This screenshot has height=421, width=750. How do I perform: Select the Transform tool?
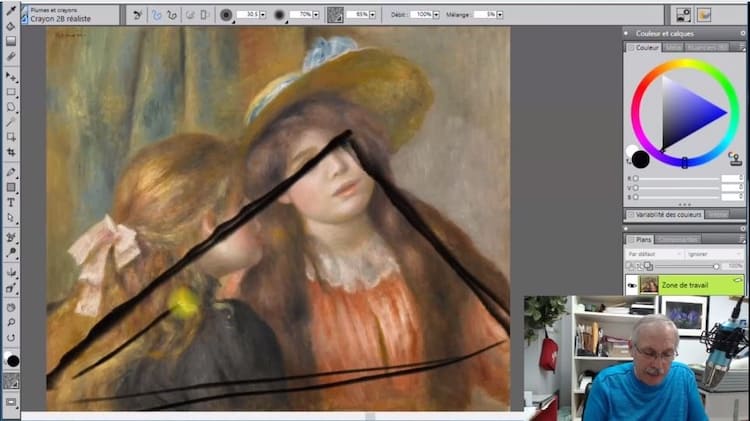pyautogui.click(x=11, y=137)
